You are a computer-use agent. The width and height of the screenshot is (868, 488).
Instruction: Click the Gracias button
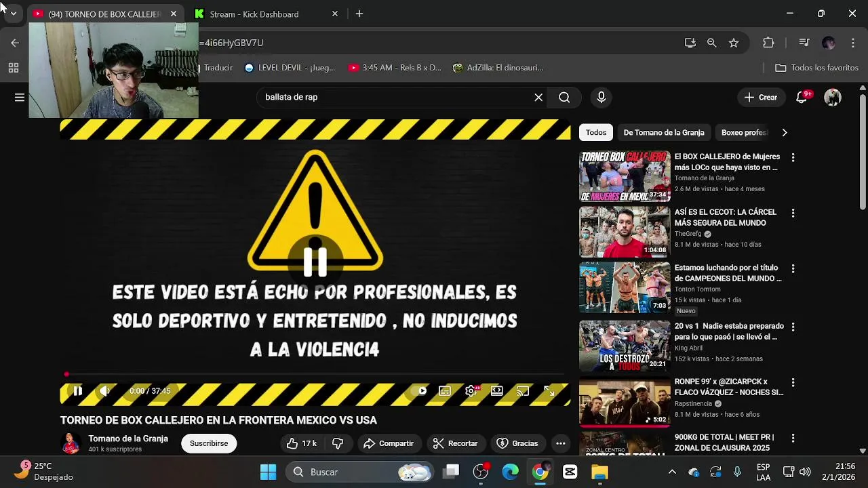click(517, 443)
